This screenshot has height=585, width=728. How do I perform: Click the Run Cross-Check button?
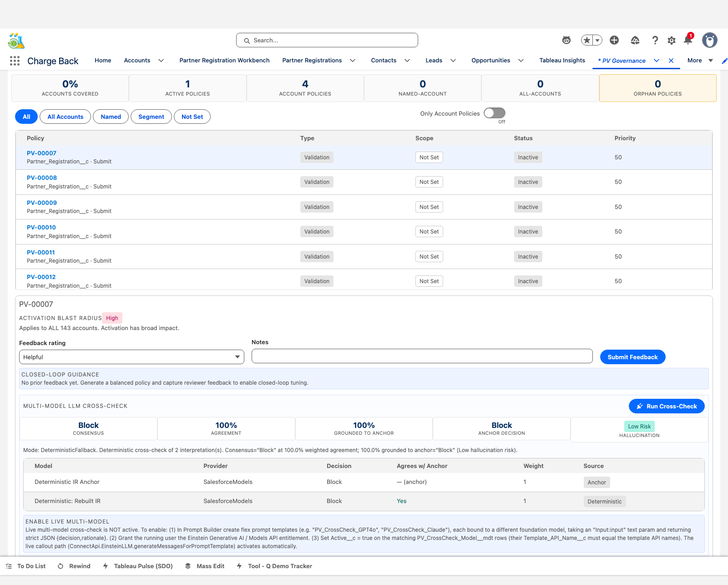tap(667, 406)
